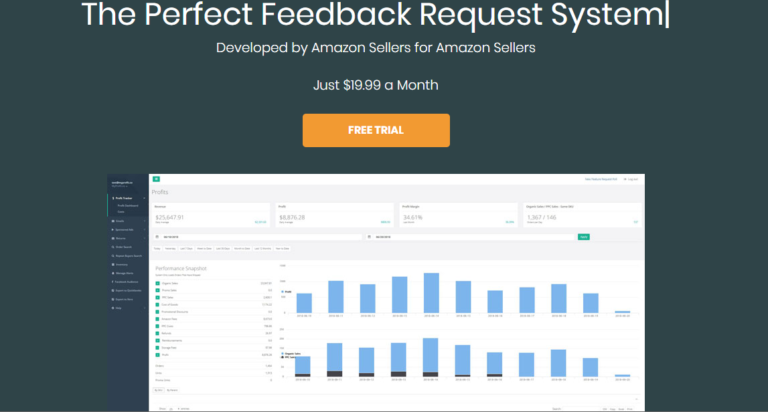Viewport: 768px width, 412px height.
Task: Select the Year to Date range
Action: click(283, 249)
